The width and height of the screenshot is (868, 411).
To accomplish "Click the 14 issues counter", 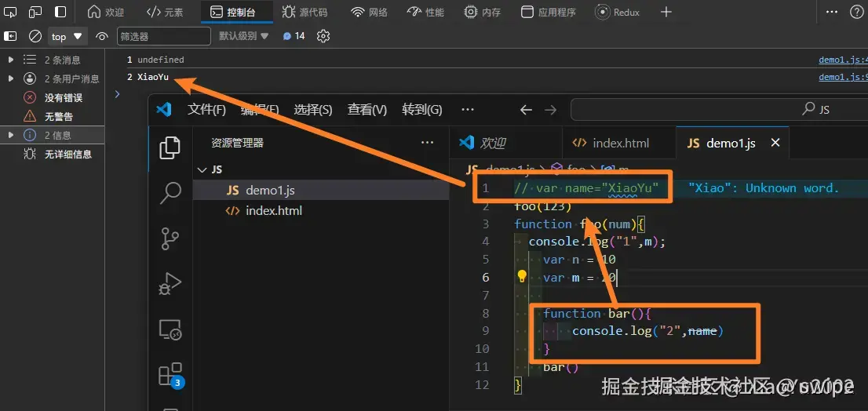I will pyautogui.click(x=294, y=36).
